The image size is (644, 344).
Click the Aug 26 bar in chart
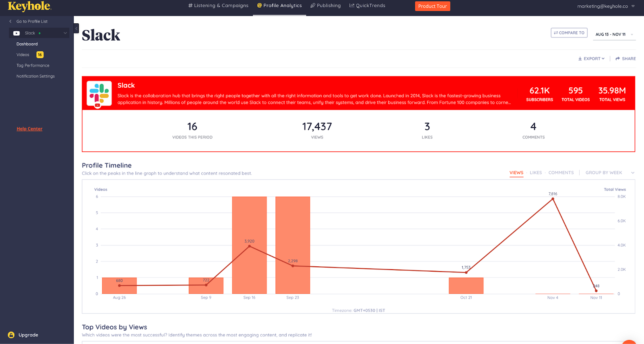pos(119,286)
